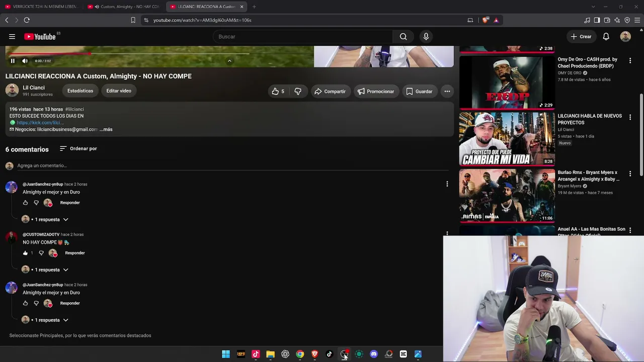
Task: Toggle like on CUSTOMIZADOTV's comment
Action: pyautogui.click(x=25, y=253)
